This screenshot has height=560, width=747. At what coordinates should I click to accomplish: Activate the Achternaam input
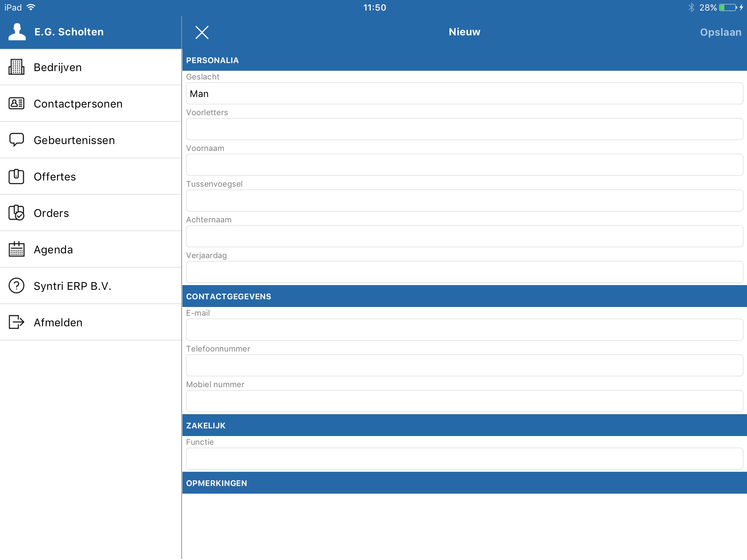[464, 236]
